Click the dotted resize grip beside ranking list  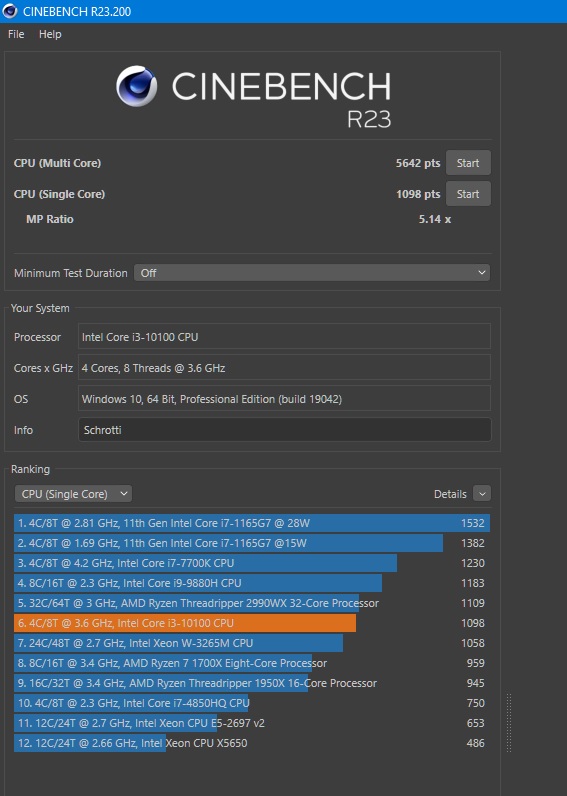509,723
